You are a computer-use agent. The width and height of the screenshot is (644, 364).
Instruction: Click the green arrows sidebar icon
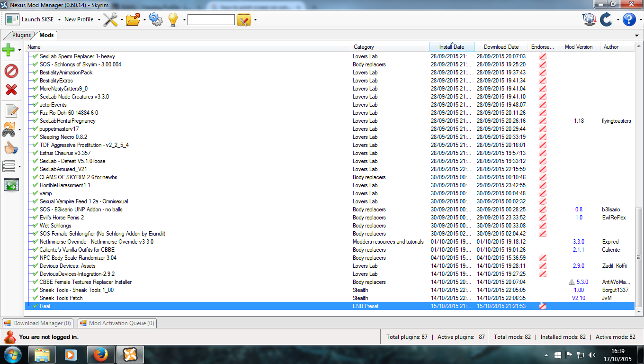click(11, 185)
